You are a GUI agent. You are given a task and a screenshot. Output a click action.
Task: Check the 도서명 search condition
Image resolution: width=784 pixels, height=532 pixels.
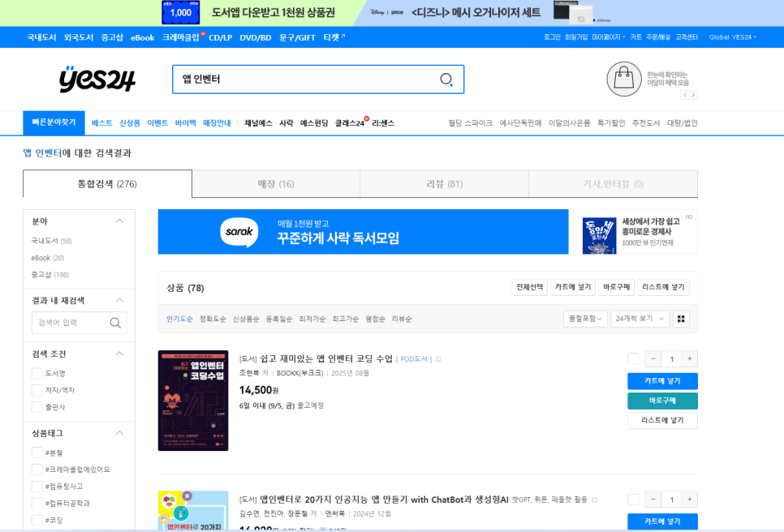coord(37,373)
